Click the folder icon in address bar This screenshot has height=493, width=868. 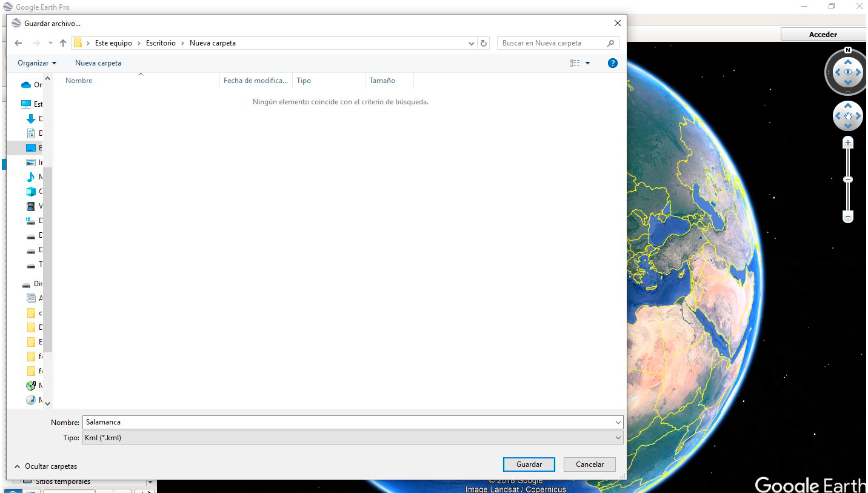(78, 43)
